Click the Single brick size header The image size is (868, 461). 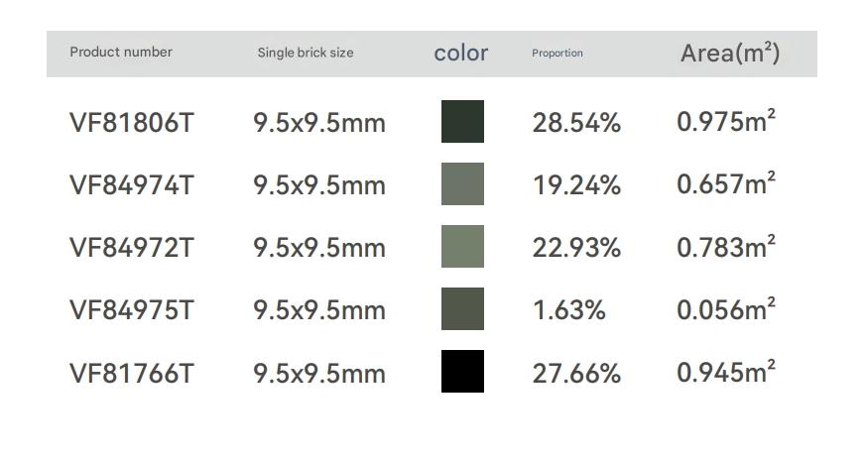306,53
